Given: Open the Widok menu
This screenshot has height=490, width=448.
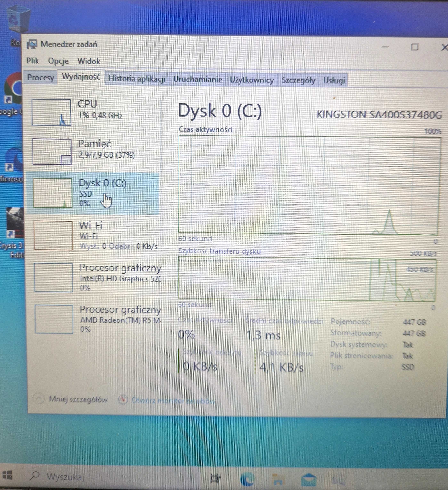Looking at the screenshot, I should coord(89,61).
